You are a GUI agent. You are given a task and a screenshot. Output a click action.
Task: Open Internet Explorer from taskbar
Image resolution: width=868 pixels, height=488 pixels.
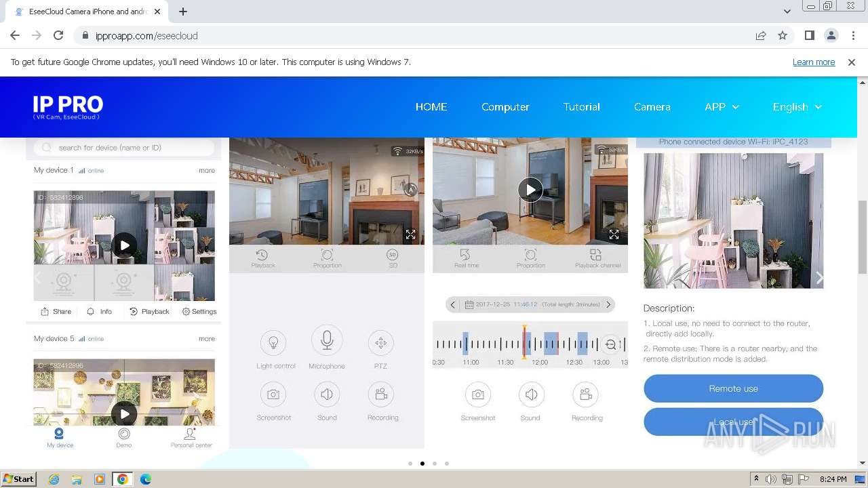pos(54,479)
